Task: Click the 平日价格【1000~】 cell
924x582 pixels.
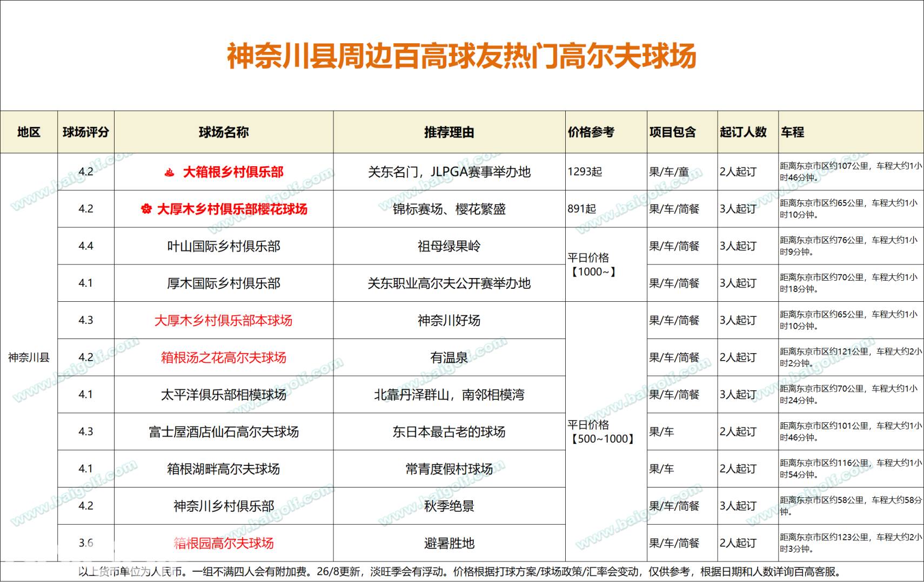Action: pos(606,265)
